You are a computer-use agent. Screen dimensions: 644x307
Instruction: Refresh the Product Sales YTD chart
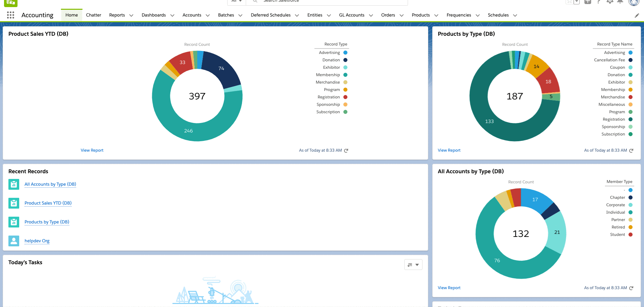(x=346, y=151)
